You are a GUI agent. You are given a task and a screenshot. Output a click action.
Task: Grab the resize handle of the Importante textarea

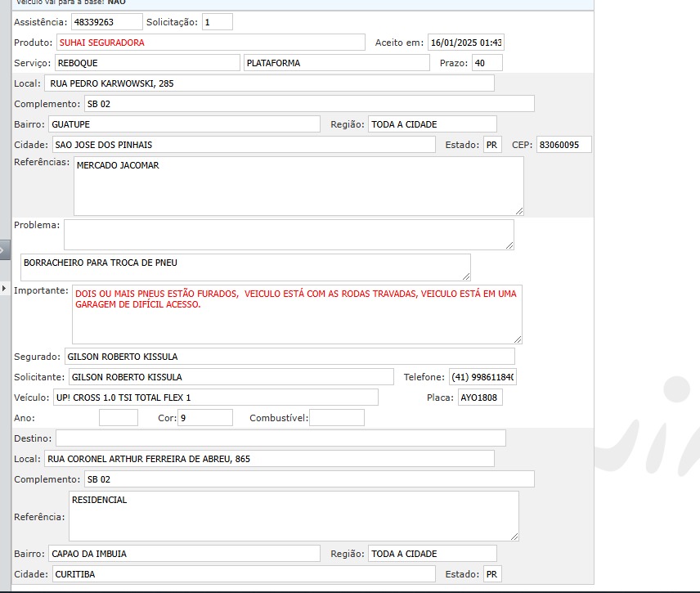pos(518,339)
